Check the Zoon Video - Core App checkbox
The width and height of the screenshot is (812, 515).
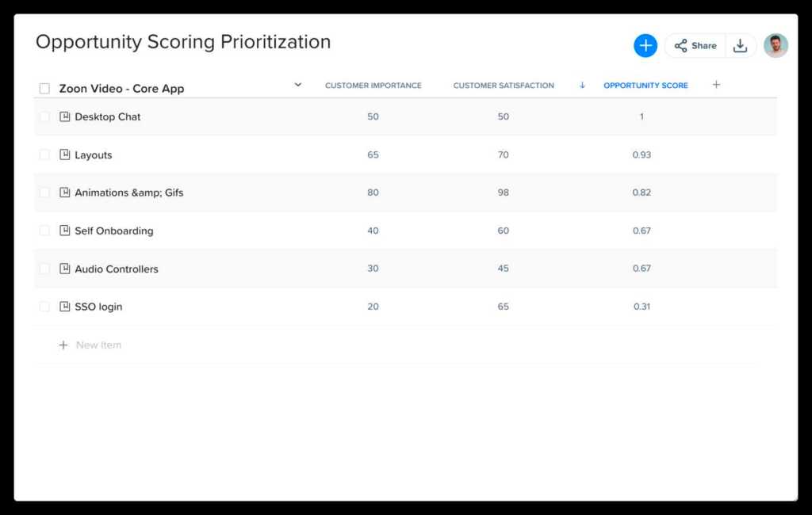[x=44, y=89]
